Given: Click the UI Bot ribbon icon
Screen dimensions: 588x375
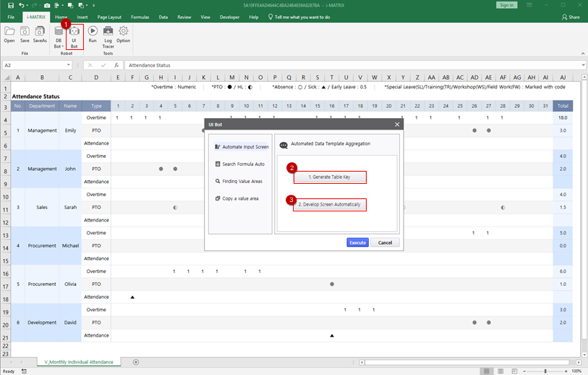Looking at the screenshot, I should [x=74, y=35].
